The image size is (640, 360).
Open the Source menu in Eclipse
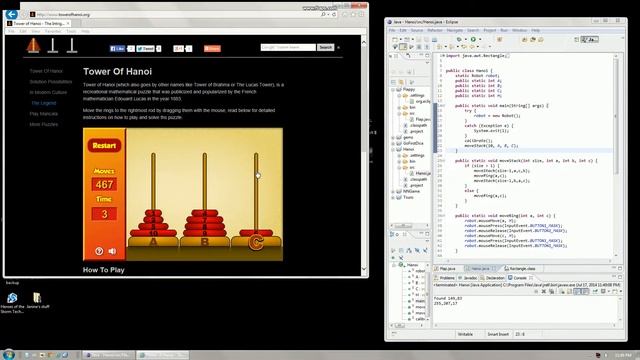pos(417,30)
